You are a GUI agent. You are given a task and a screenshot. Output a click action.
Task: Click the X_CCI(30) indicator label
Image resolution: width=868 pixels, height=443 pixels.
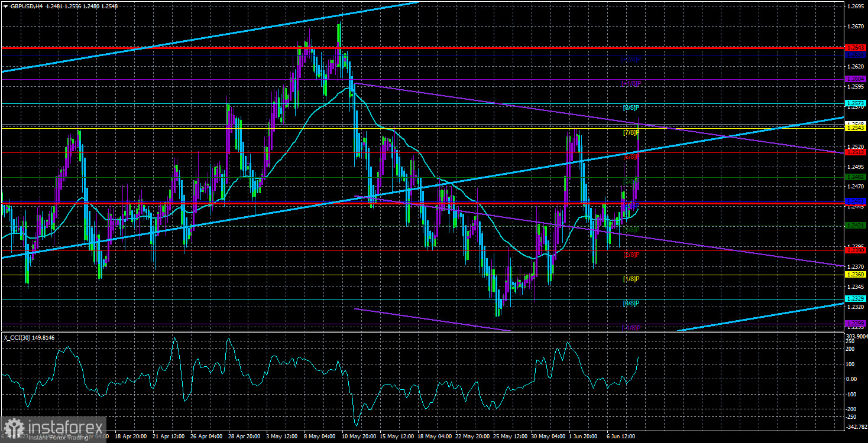point(30,338)
